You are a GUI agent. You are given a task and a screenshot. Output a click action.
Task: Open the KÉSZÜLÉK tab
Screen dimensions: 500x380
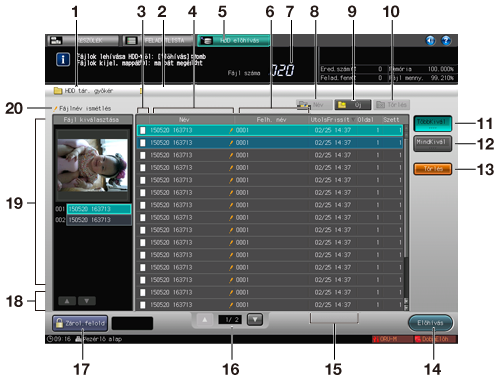click(x=82, y=41)
